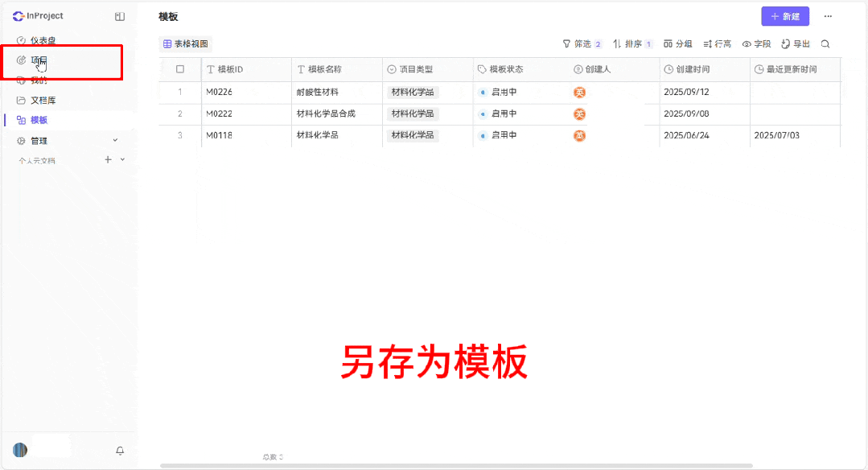Open the search magnifier icon
Image resolution: width=868 pixels, height=470 pixels.
click(825, 44)
